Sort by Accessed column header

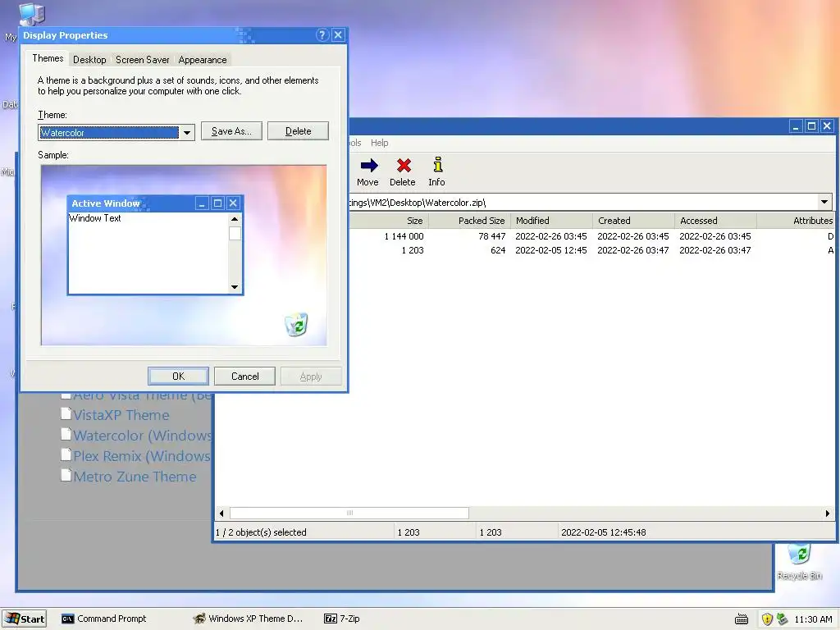point(715,221)
